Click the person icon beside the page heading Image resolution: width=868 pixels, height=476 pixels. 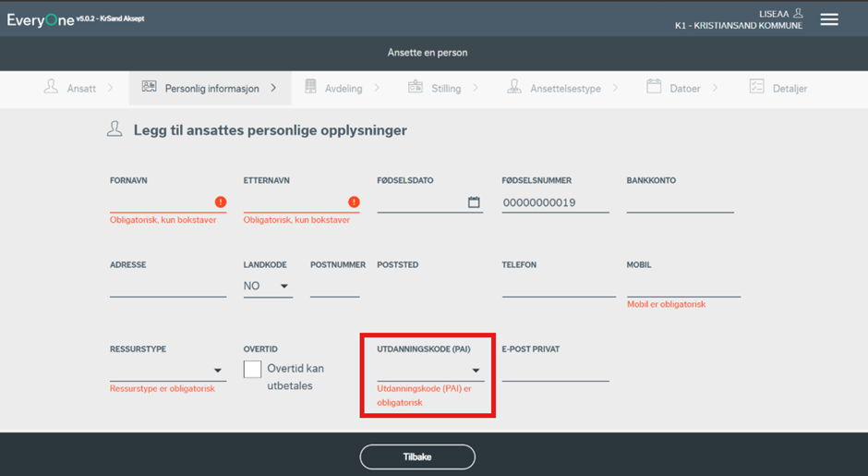115,129
